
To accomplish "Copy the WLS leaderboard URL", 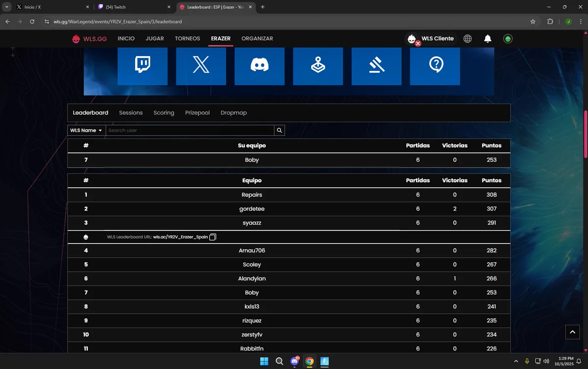I will point(213,237).
